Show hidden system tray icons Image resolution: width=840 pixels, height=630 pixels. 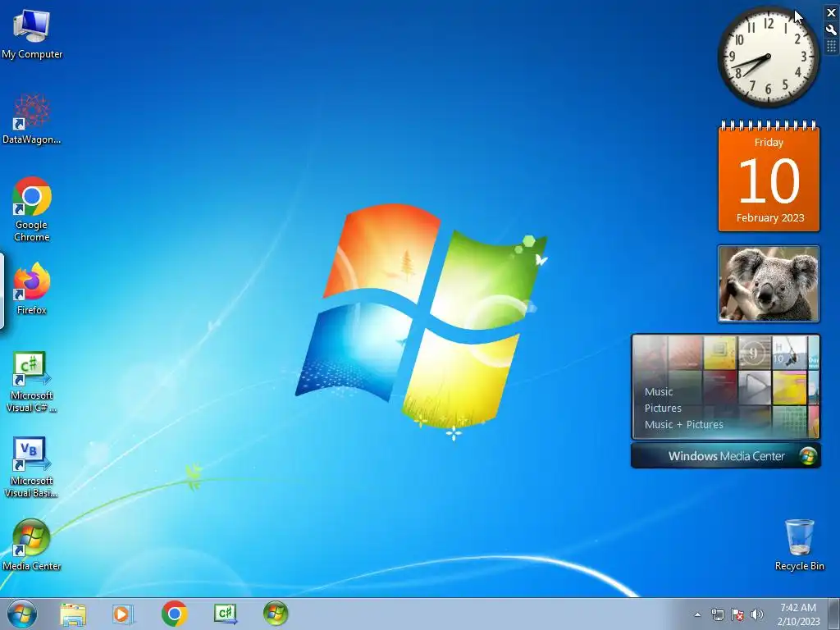point(697,614)
